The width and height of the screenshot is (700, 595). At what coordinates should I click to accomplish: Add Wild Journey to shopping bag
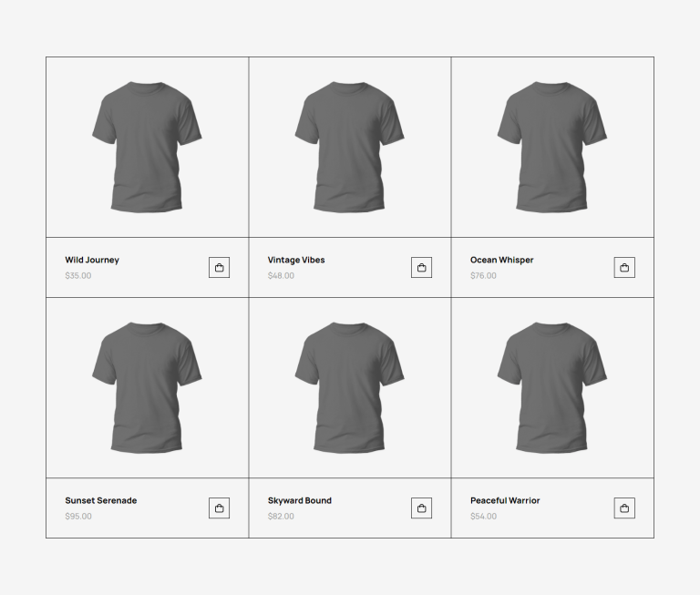pyautogui.click(x=219, y=267)
